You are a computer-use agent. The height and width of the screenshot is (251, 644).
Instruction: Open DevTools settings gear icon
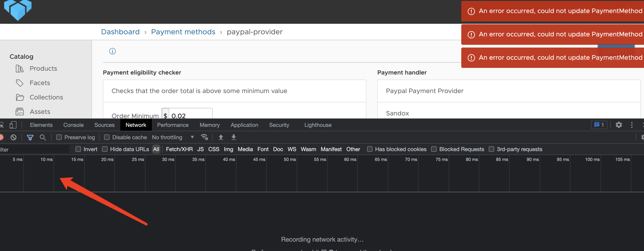coord(619,125)
